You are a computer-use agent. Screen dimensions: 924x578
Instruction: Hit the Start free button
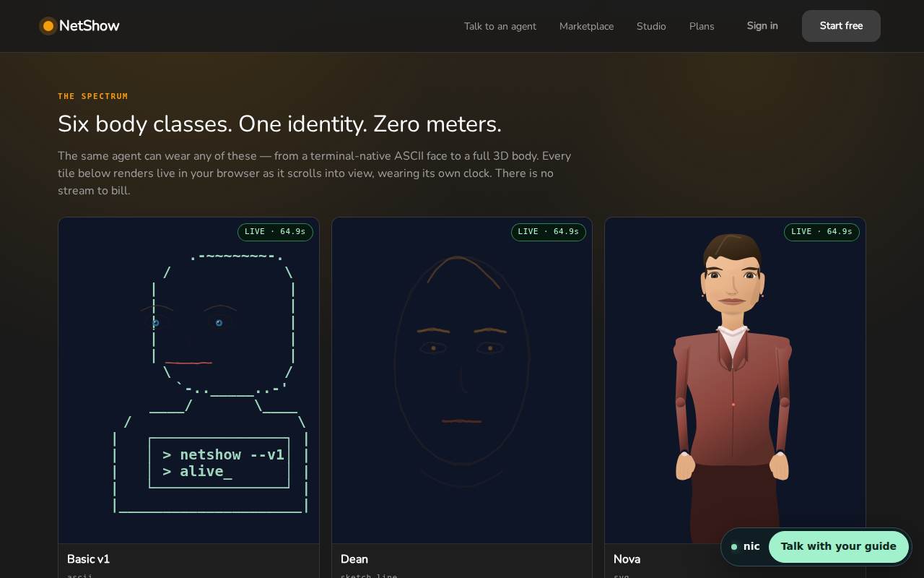click(841, 26)
